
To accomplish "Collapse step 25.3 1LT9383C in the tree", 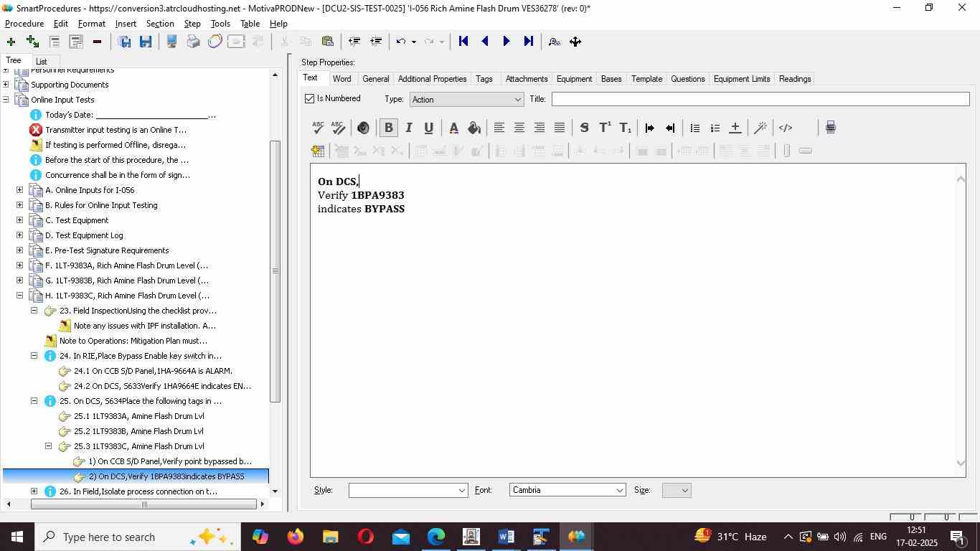I will (x=48, y=446).
